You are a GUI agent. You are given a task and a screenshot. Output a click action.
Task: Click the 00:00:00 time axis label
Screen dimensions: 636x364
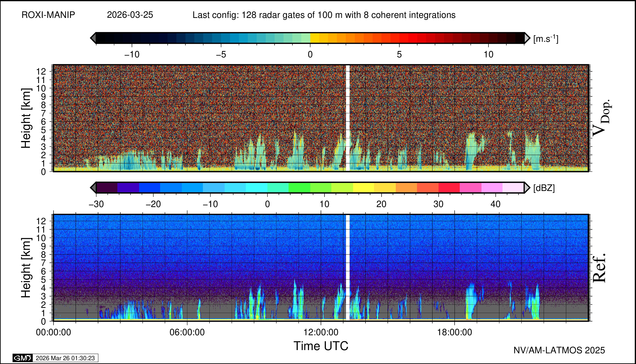click(x=54, y=333)
